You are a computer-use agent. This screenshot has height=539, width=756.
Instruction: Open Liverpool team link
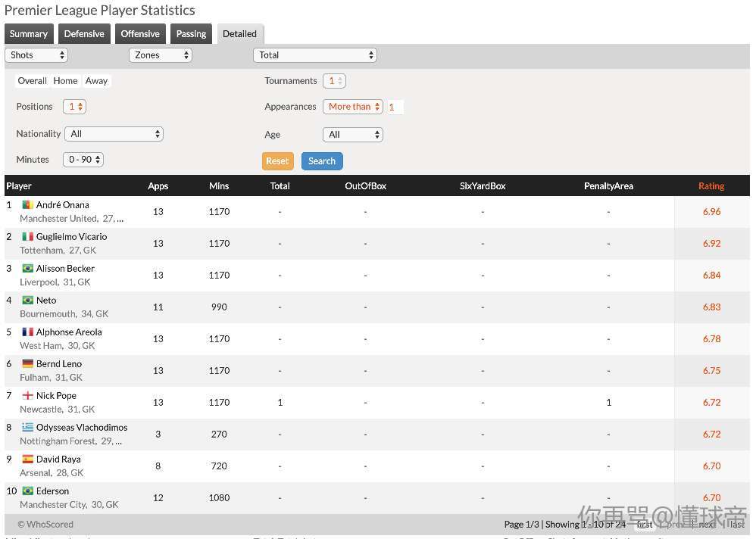39,282
